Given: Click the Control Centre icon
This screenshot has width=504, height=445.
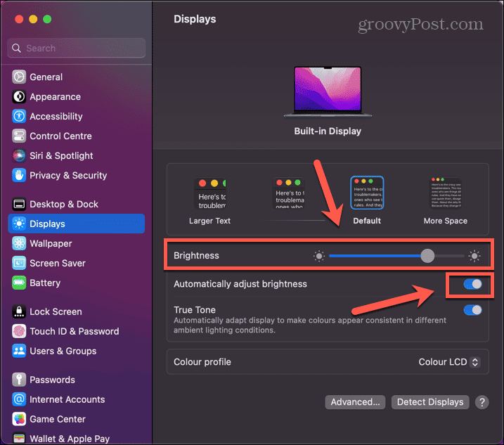Looking at the screenshot, I should [19, 136].
